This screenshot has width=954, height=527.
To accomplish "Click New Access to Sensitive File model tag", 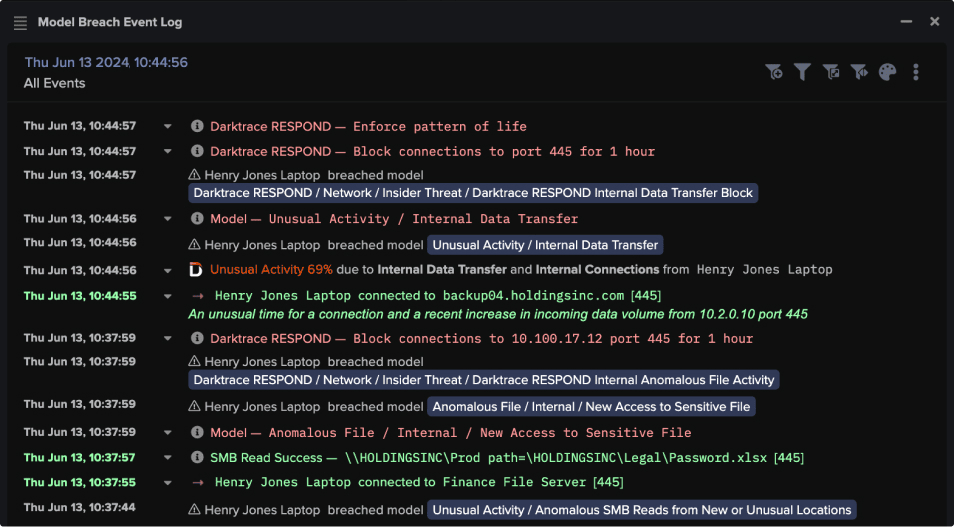I will (592, 407).
